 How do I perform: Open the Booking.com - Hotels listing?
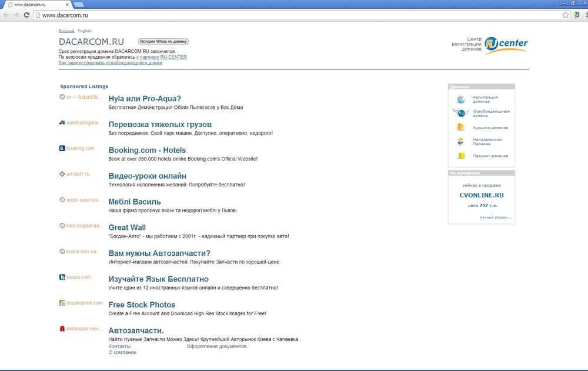(147, 150)
